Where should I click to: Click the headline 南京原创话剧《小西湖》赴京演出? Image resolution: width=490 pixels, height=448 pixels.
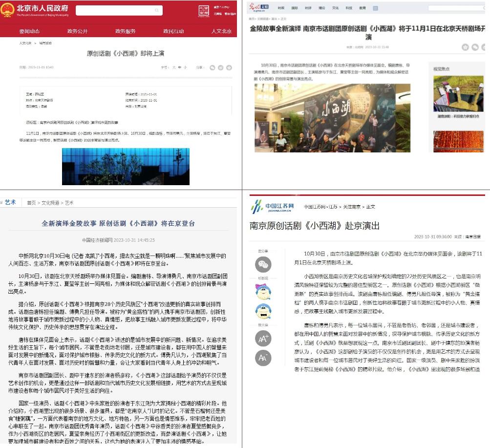[315, 226]
